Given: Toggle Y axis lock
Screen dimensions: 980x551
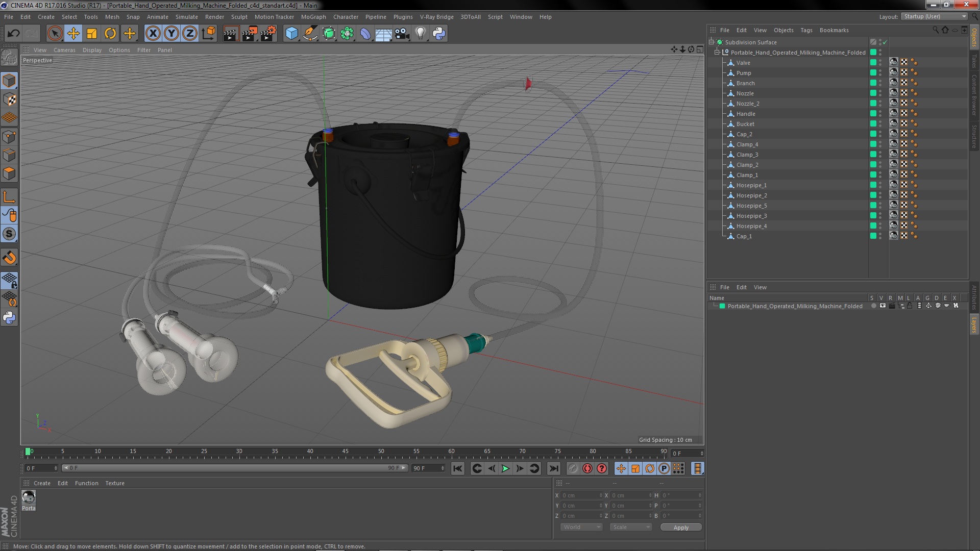Looking at the screenshot, I should pos(171,34).
